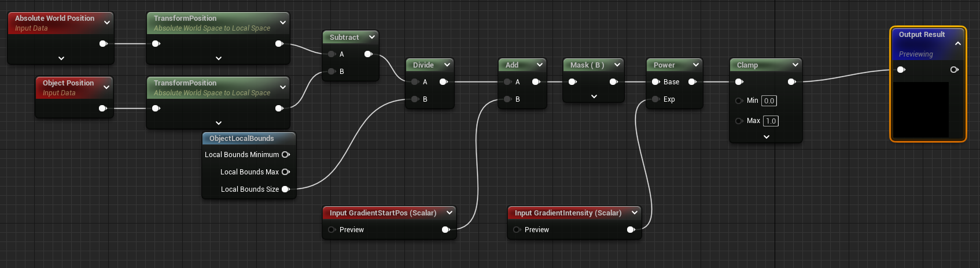The height and width of the screenshot is (268, 980).
Task: Click the Clamp node's top input pin
Action: pyautogui.click(x=739, y=82)
